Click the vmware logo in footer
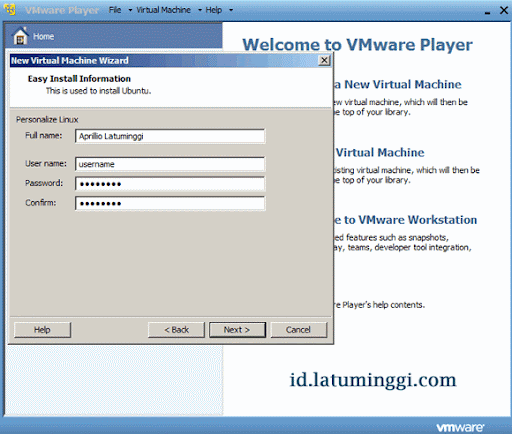 coord(460,427)
